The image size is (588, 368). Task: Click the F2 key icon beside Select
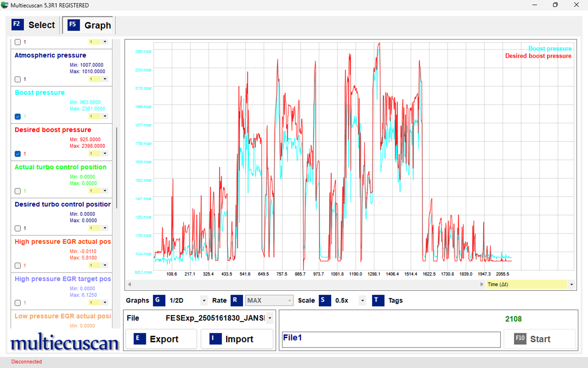[17, 25]
